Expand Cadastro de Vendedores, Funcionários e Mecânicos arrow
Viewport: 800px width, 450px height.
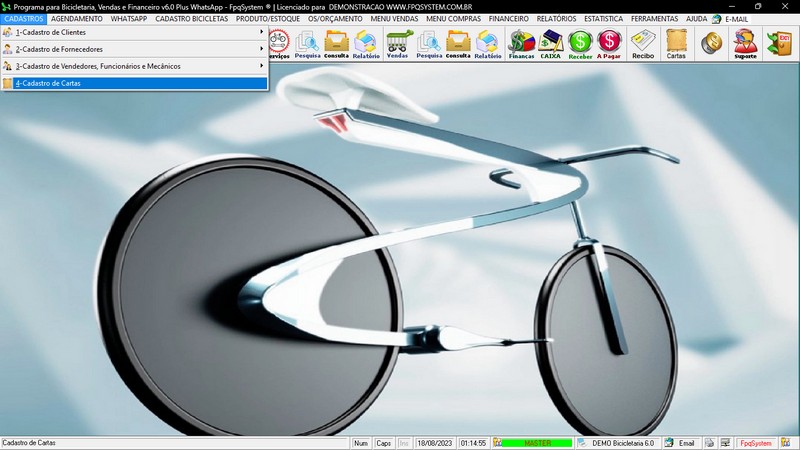(x=261, y=66)
